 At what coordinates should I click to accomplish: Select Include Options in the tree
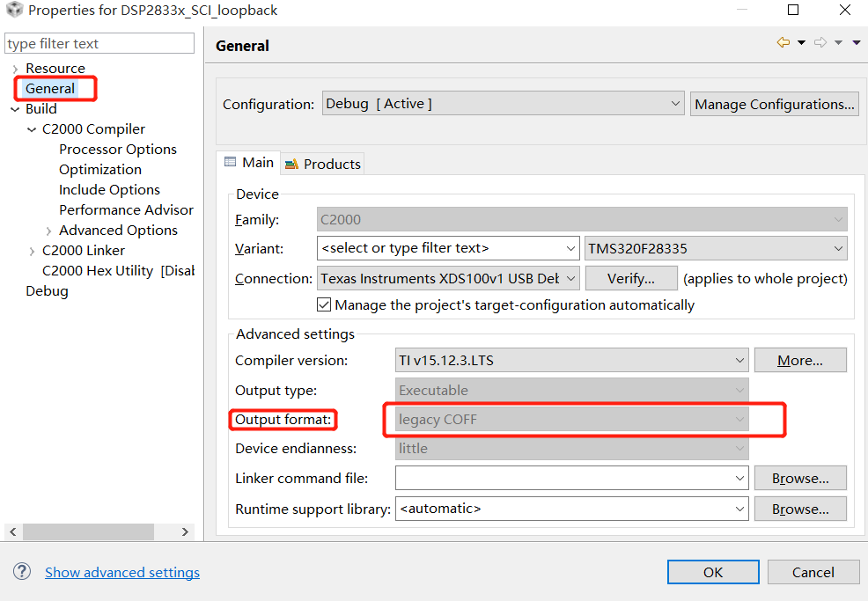[x=110, y=190]
